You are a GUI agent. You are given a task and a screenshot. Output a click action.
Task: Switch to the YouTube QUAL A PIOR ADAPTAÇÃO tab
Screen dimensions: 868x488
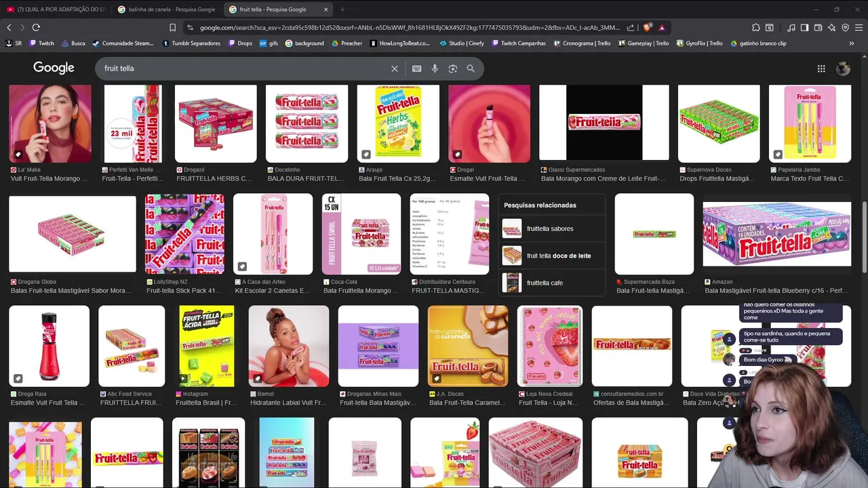[56, 9]
